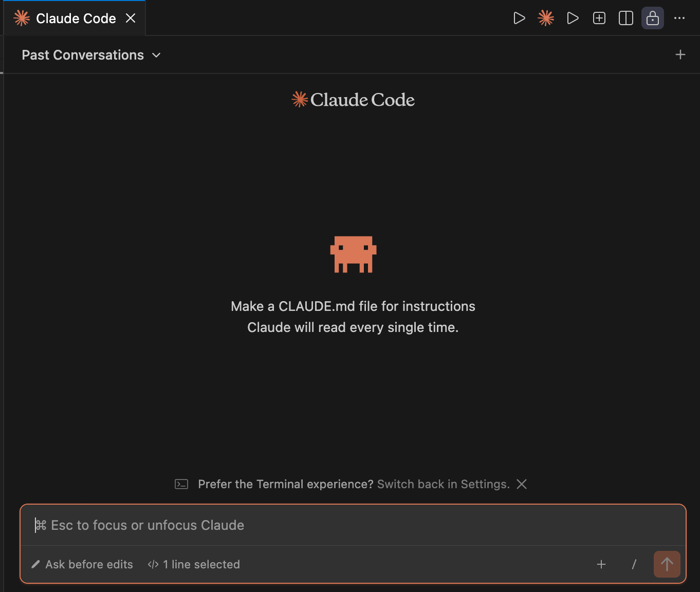Click the plus-in-square icon in top toolbar
The width and height of the screenshot is (700, 592).
[599, 18]
